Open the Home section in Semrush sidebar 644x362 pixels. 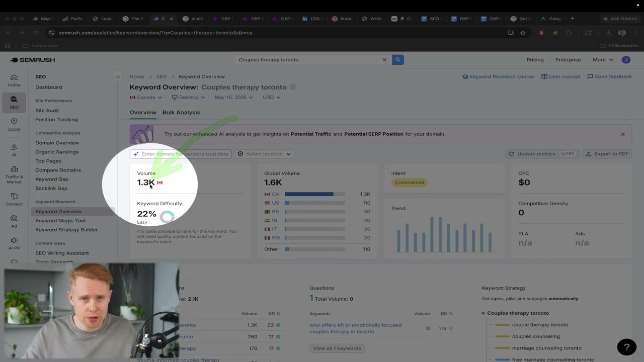14,80
